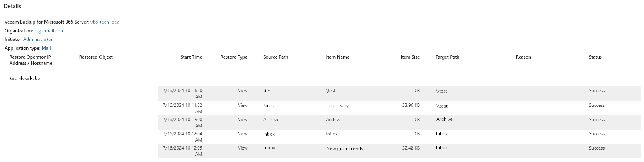
Task: Select the Restore Operator IP Address column header
Action: coord(31,60)
